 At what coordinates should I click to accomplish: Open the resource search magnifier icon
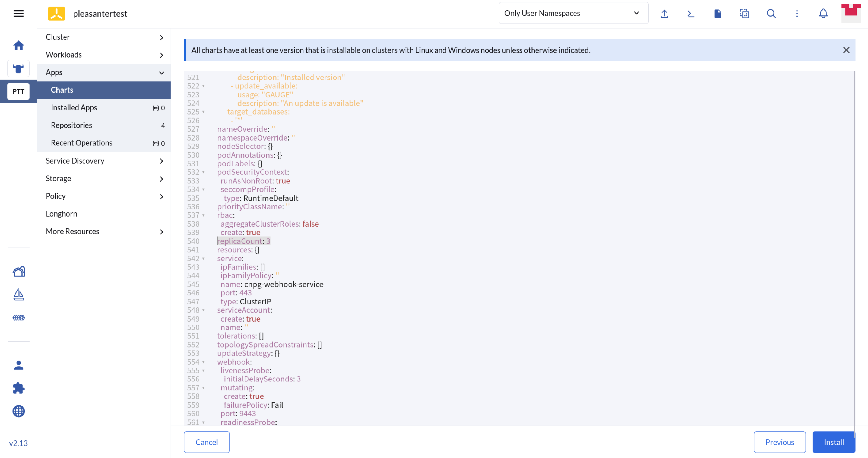[771, 14]
